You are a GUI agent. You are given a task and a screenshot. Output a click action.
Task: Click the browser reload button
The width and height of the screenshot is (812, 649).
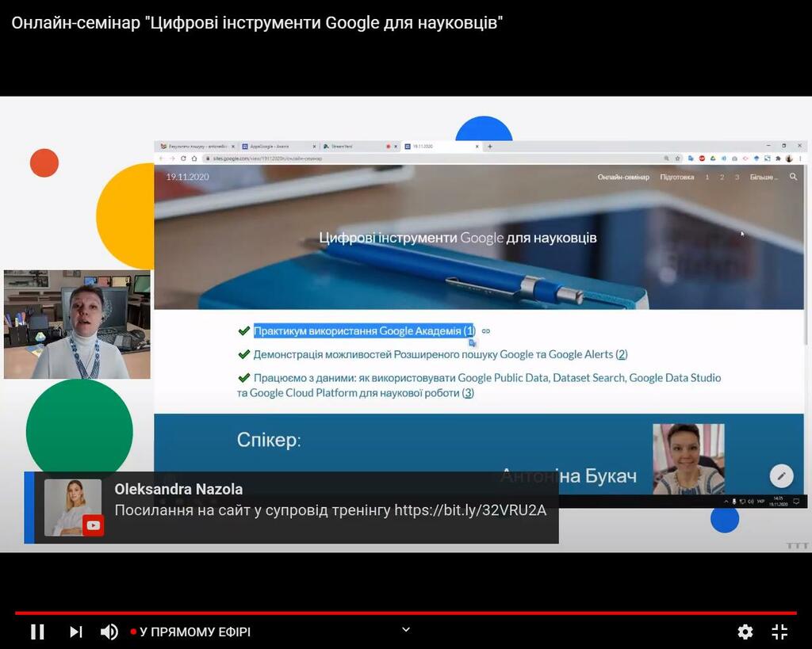[183, 158]
